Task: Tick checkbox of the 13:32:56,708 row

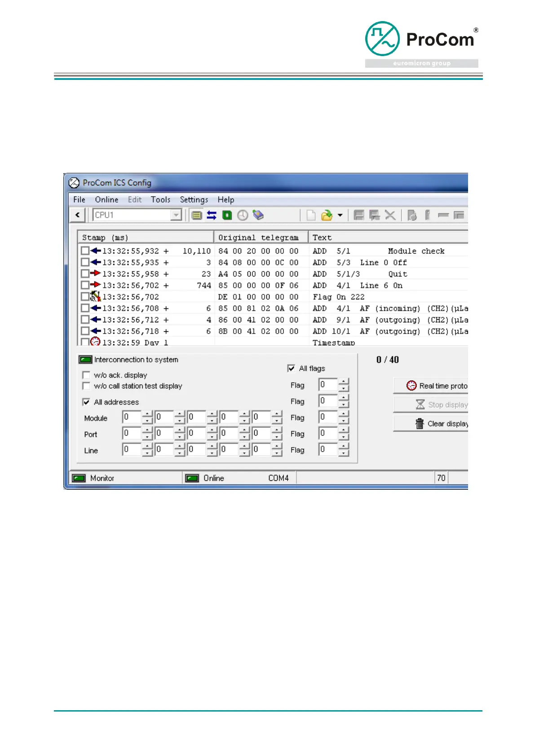Action: [x=85, y=308]
